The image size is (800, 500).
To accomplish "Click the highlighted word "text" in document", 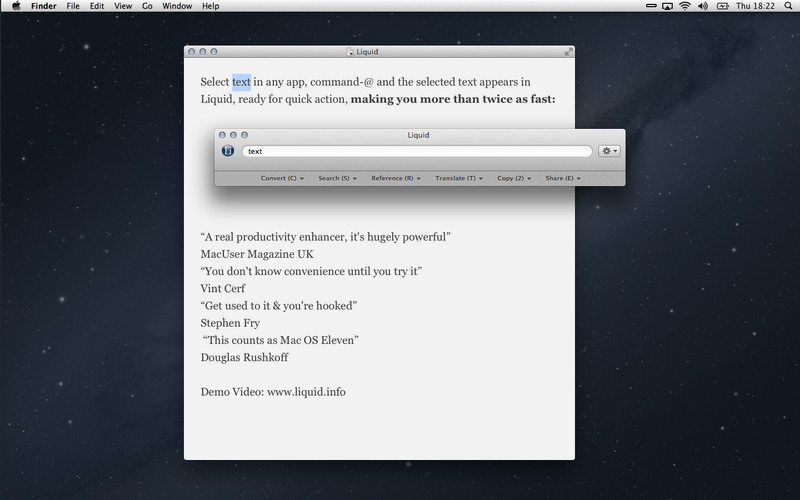I will [241, 82].
